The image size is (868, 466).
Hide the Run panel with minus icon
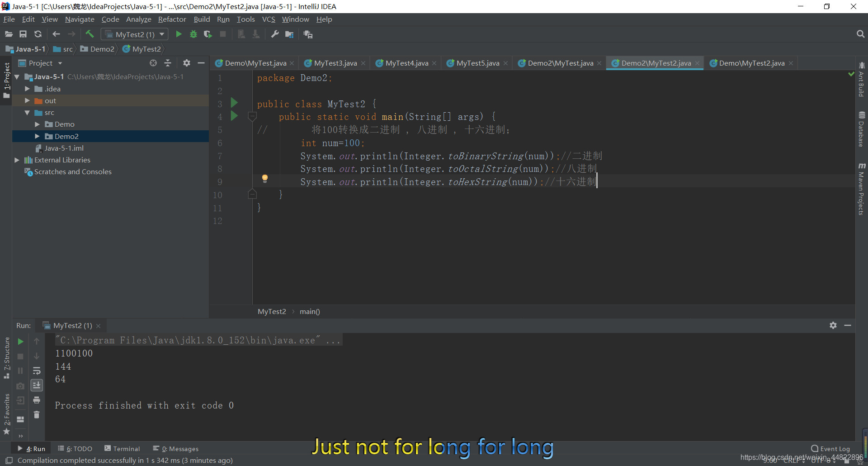[848, 325]
